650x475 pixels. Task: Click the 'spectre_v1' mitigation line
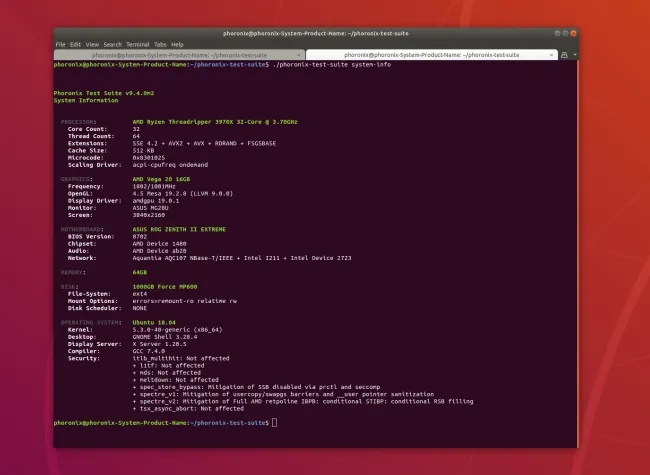[283, 394]
